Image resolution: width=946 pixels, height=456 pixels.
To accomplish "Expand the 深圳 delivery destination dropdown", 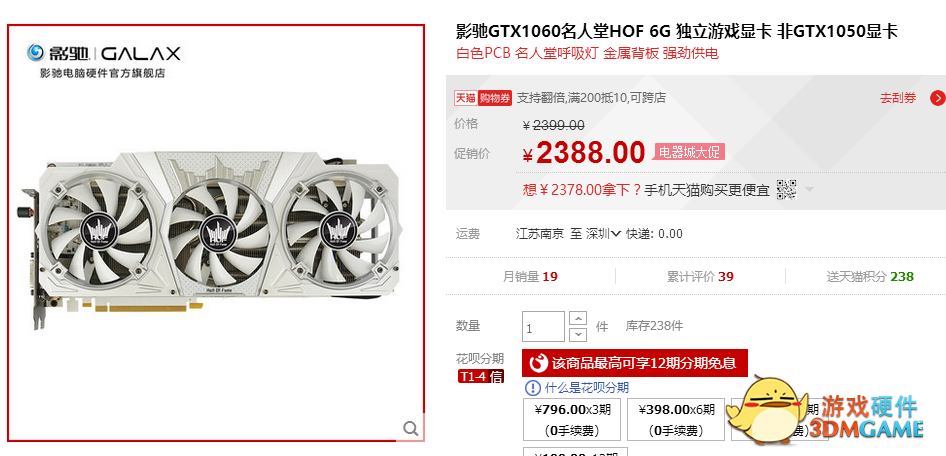I will tap(603, 233).
